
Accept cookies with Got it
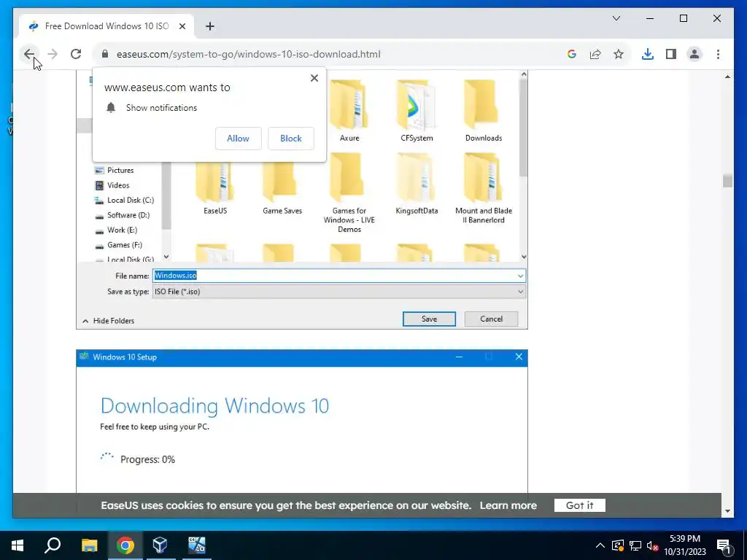[x=580, y=505]
